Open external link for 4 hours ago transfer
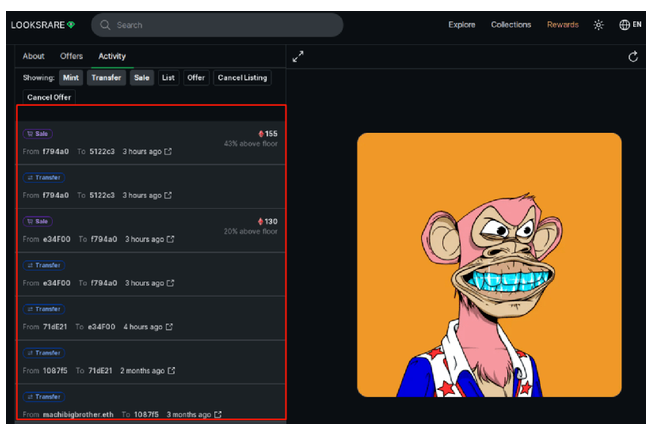Image resolution: width=655 pixels, height=432 pixels. [169, 327]
